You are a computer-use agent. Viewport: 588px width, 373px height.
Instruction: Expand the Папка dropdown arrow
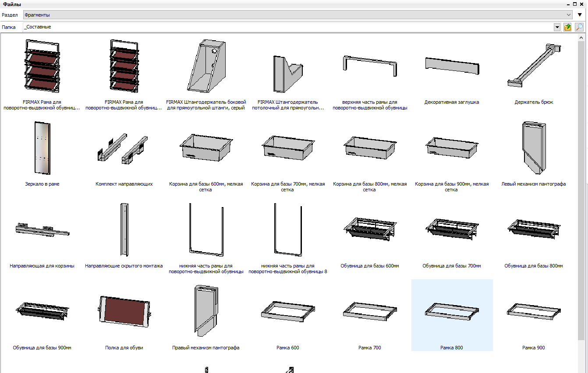[x=557, y=27]
